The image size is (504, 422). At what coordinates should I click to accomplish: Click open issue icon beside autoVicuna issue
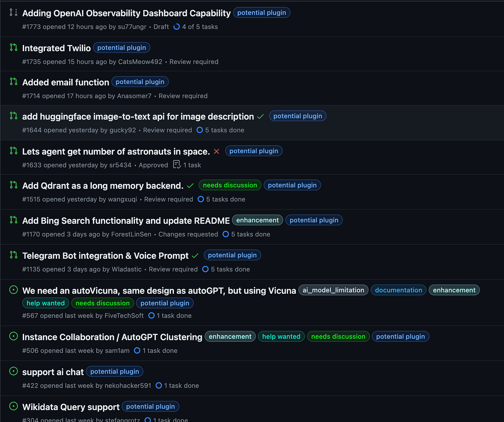[13, 290]
